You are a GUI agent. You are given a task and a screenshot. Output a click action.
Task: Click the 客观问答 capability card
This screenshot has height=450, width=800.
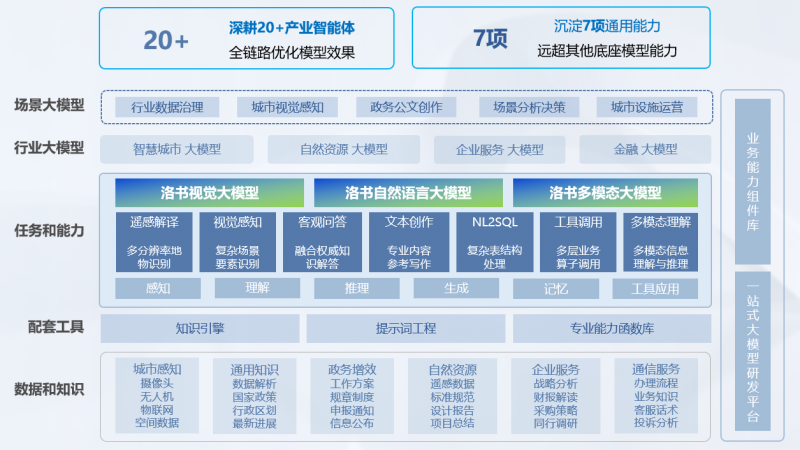(322, 243)
